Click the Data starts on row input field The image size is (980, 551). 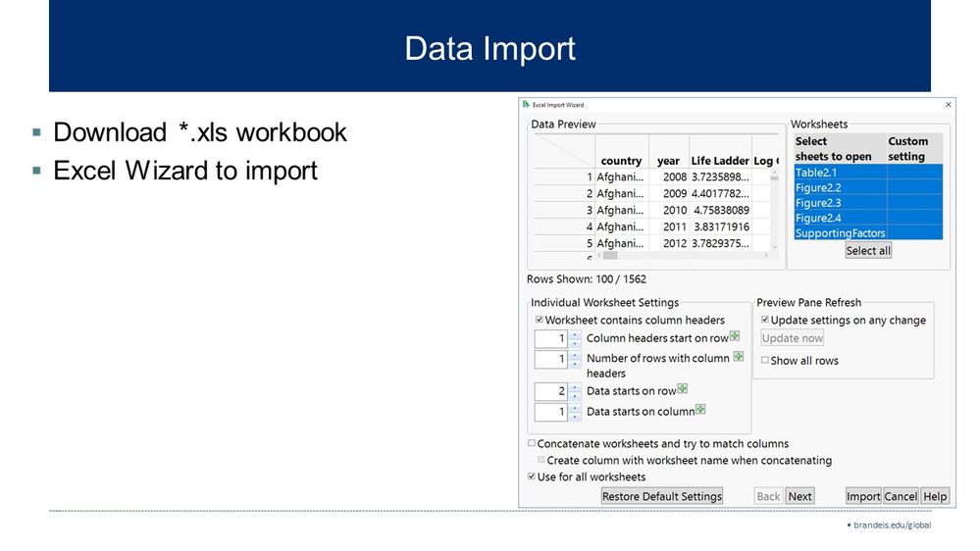click(x=551, y=392)
